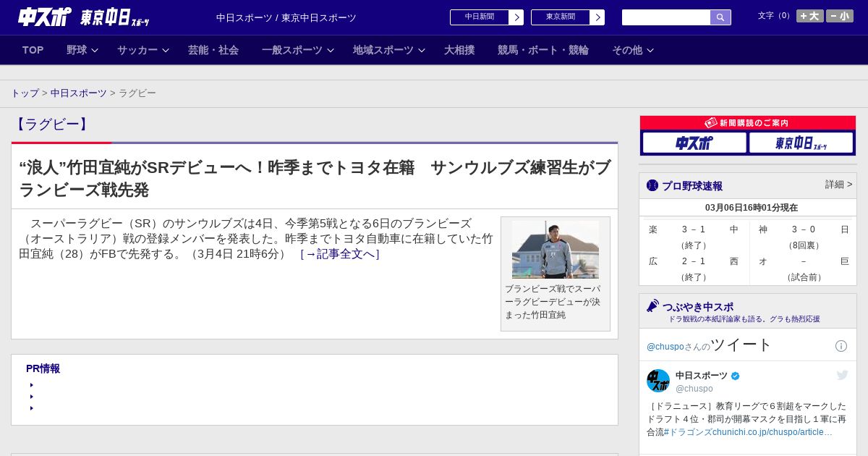Open プロ野球速報 heading link
868x456 pixels.
(x=692, y=186)
